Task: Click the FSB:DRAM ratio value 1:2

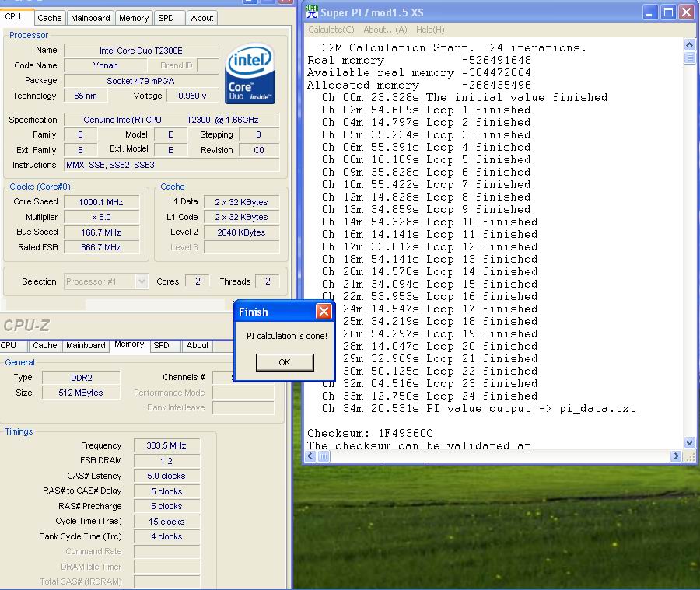Action: click(x=166, y=461)
